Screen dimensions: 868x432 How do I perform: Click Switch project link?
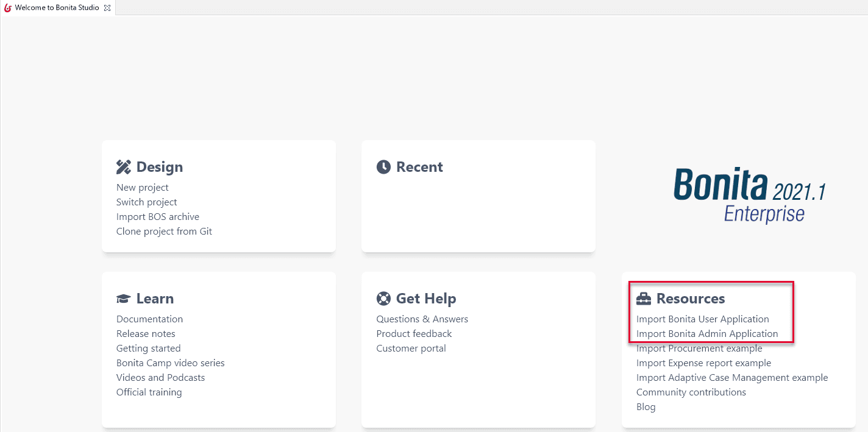146,202
